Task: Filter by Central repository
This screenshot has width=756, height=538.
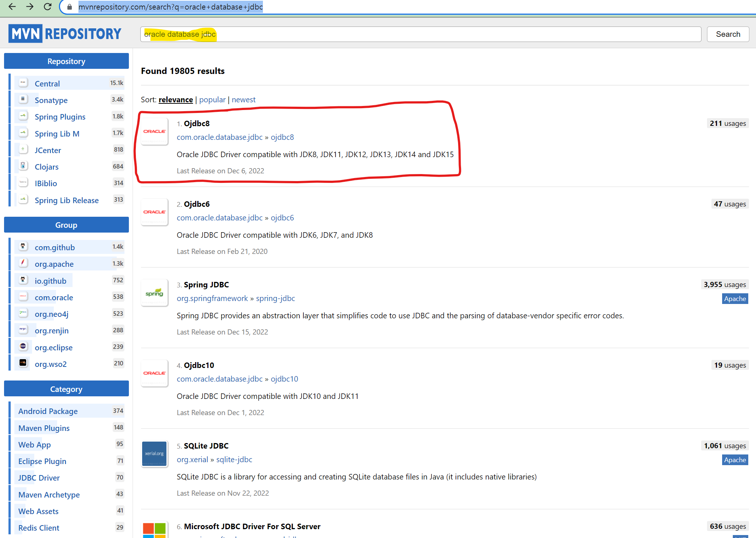Action: 47,84
